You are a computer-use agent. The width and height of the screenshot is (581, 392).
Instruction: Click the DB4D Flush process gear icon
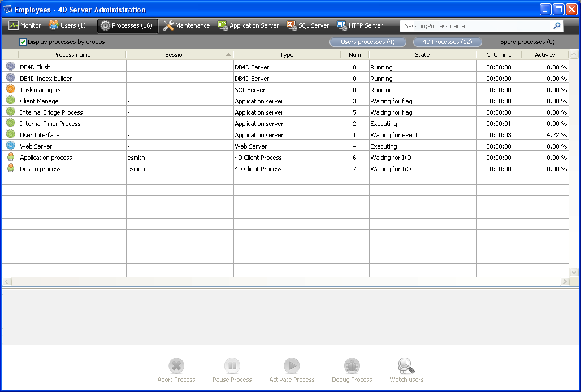[11, 66]
